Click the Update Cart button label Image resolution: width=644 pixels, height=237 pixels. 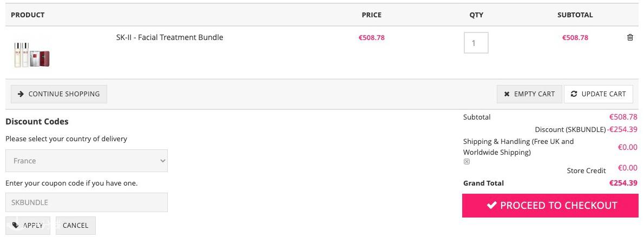(x=603, y=94)
